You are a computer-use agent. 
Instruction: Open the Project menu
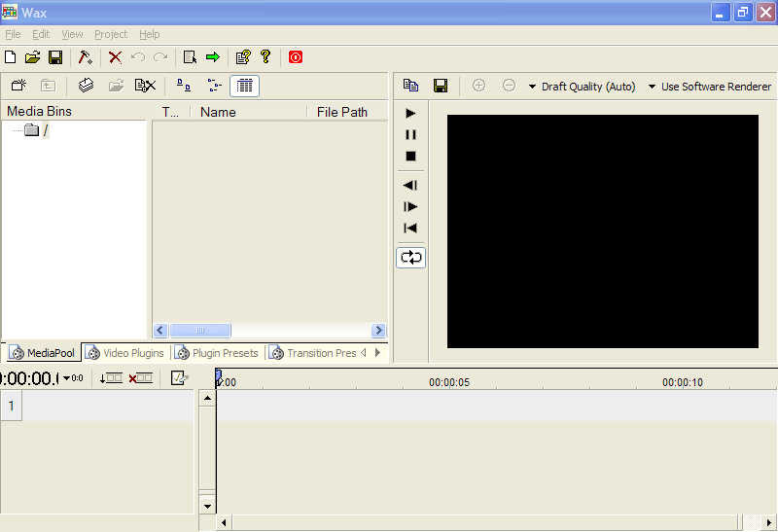(111, 34)
